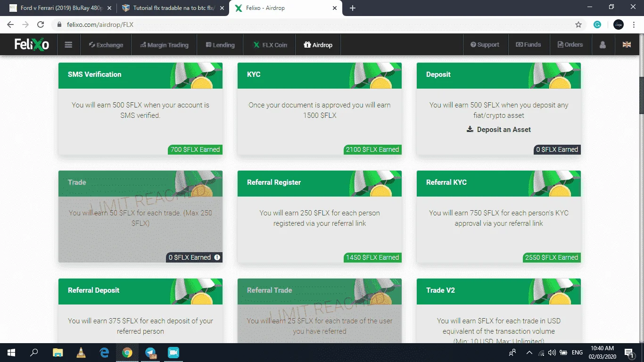
Task: Go to the Lending page
Action: pyautogui.click(x=220, y=45)
